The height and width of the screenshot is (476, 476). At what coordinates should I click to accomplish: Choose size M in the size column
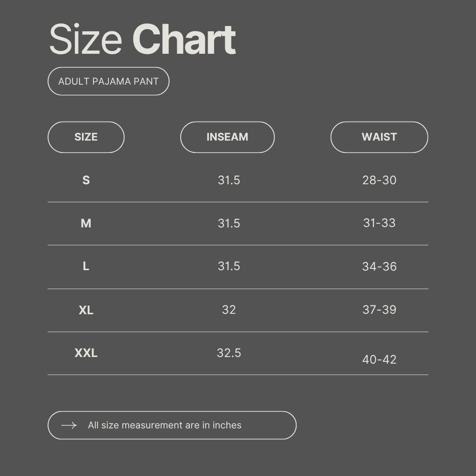(86, 223)
